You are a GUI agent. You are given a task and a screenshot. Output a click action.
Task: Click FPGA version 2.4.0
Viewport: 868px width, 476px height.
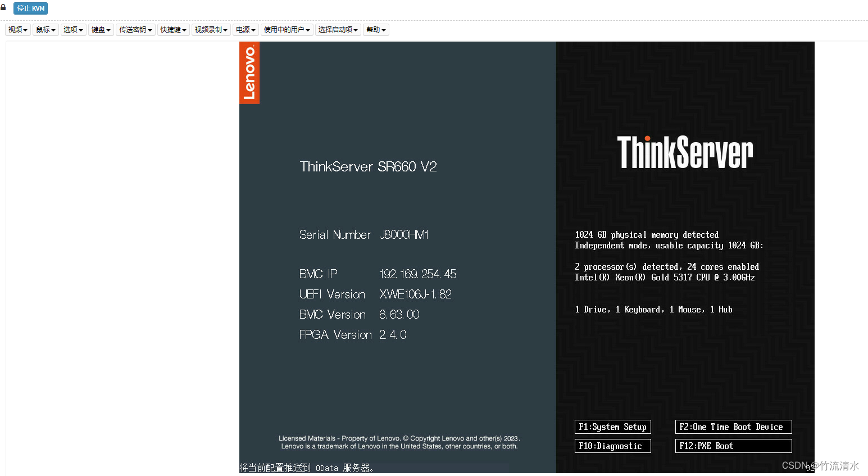tap(393, 335)
